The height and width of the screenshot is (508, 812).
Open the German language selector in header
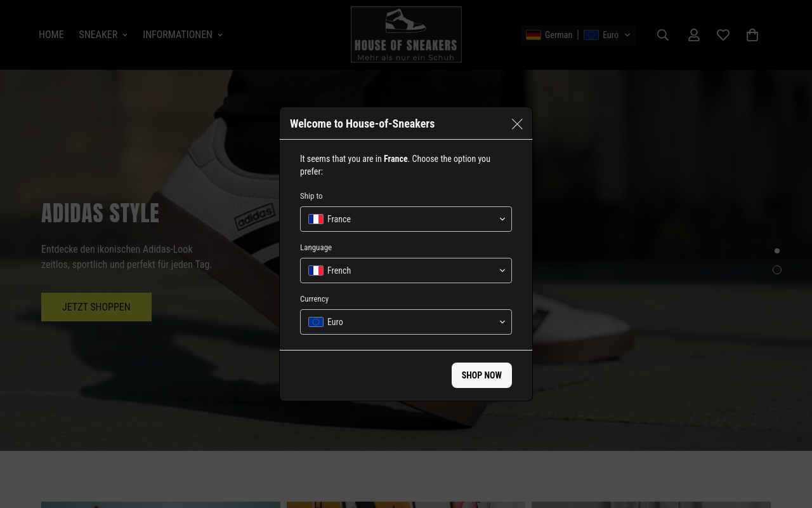[549, 35]
